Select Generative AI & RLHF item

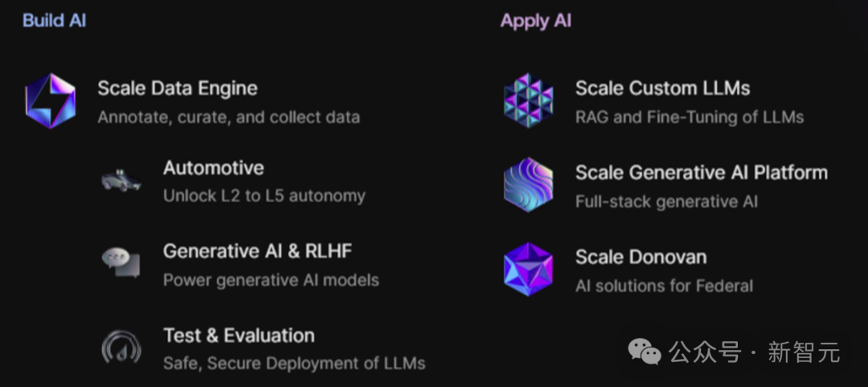(x=257, y=251)
